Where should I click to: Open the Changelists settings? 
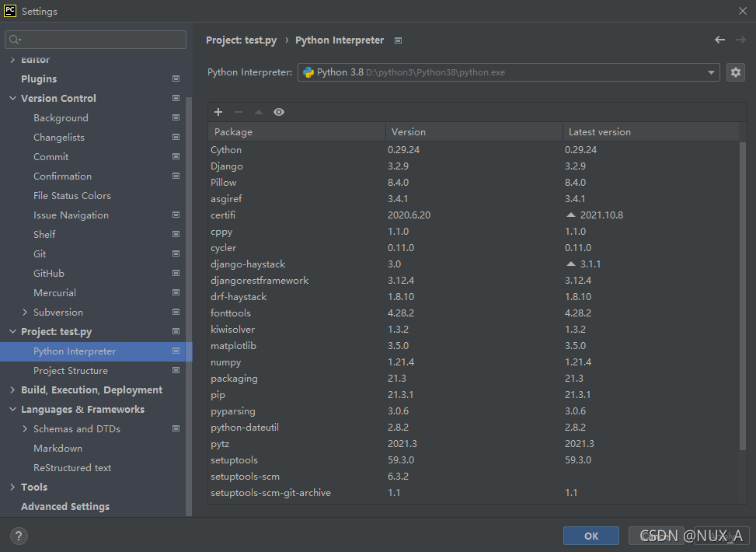coord(59,138)
